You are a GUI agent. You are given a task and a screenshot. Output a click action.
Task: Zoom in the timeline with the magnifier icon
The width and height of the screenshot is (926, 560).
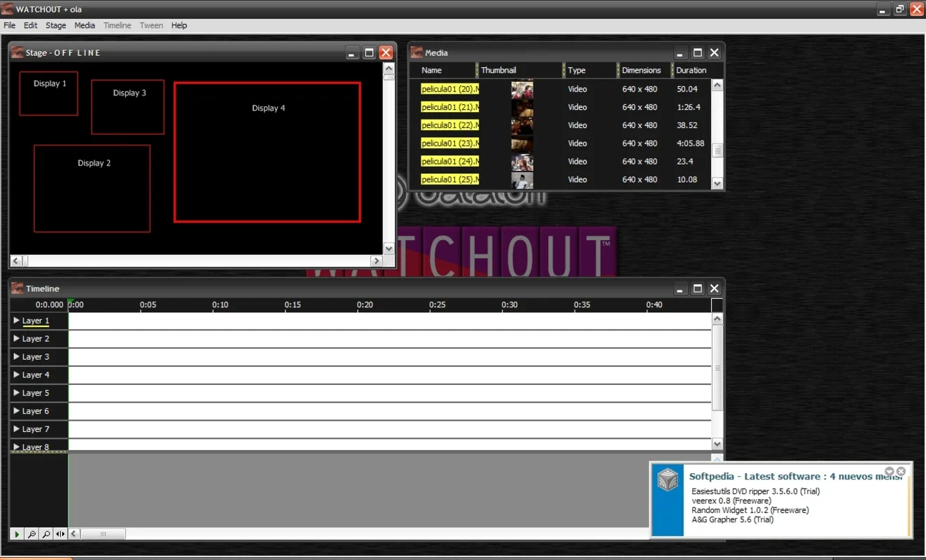(46, 534)
